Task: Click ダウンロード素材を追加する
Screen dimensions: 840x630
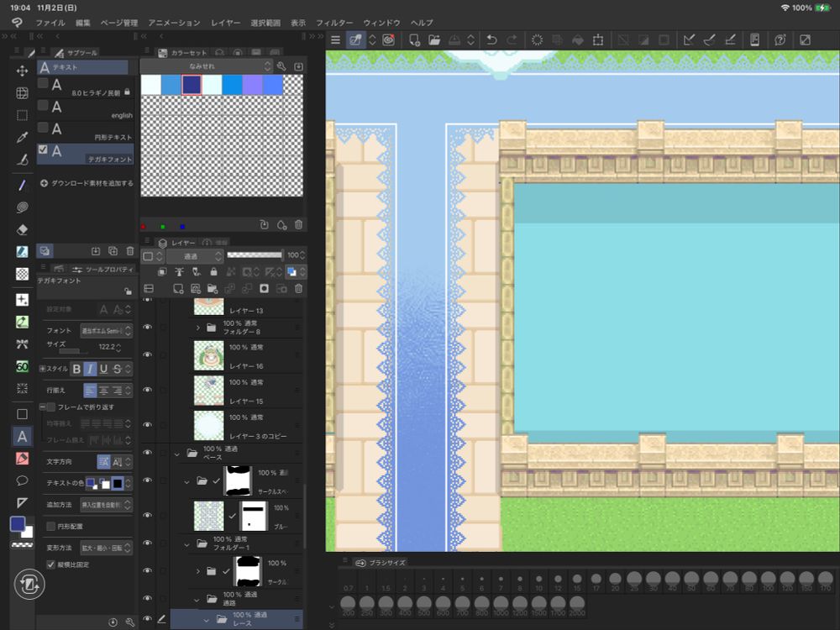Action: click(x=91, y=182)
